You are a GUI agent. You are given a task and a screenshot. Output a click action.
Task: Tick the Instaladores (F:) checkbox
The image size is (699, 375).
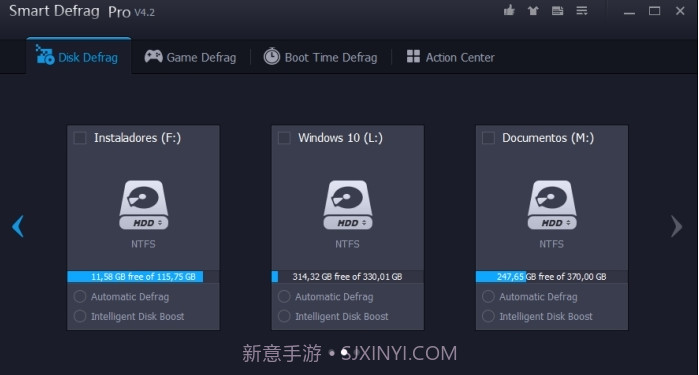coord(80,138)
